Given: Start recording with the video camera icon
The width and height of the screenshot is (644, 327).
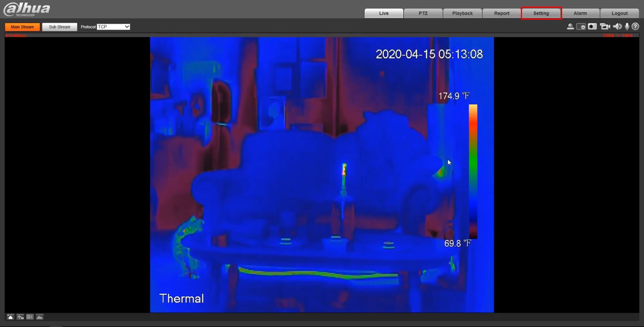Looking at the screenshot, I should click(605, 26).
